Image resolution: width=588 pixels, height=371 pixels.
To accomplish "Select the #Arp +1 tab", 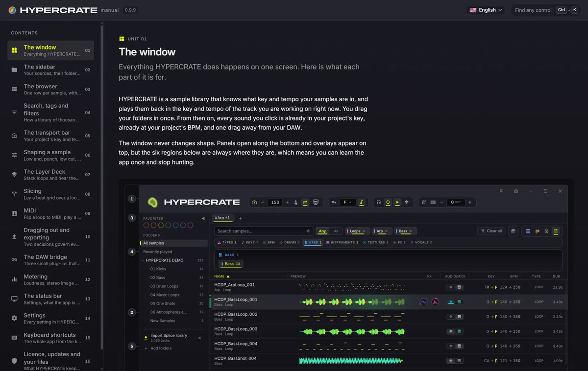I will (x=222, y=218).
